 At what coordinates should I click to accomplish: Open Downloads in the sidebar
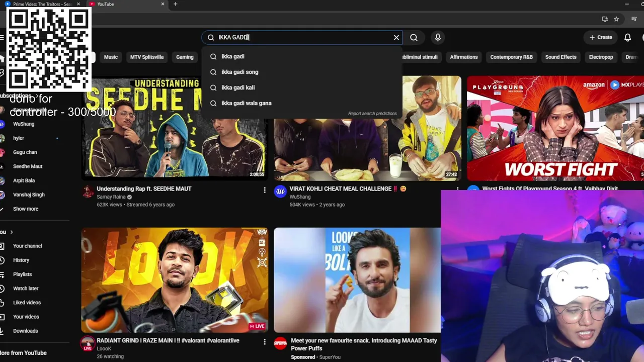(x=26, y=331)
